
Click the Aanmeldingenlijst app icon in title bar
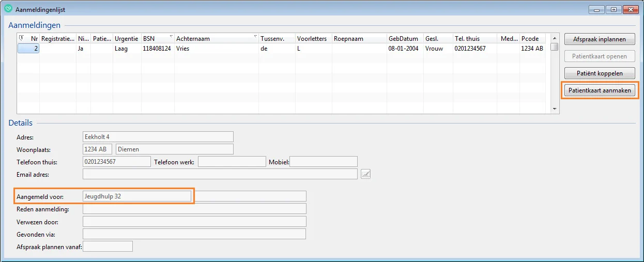pos(8,9)
